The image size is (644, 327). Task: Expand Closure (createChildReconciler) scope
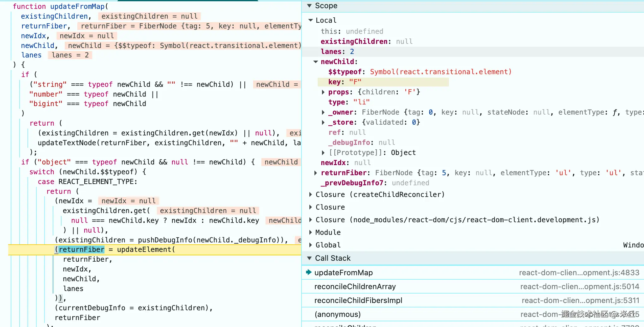[311, 194]
